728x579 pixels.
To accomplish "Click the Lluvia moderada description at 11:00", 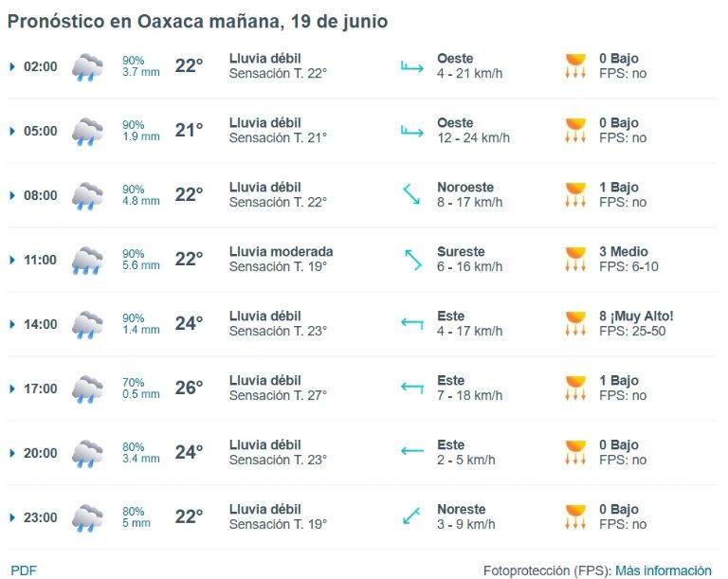I will (281, 252).
